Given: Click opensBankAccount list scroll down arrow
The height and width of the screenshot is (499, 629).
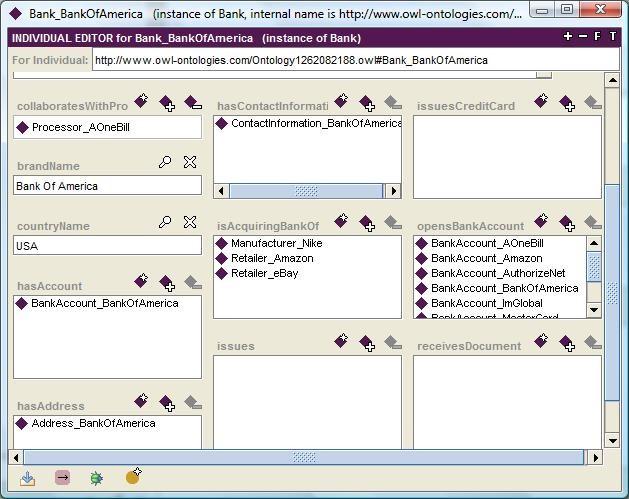Looking at the screenshot, I should pyautogui.click(x=594, y=310).
